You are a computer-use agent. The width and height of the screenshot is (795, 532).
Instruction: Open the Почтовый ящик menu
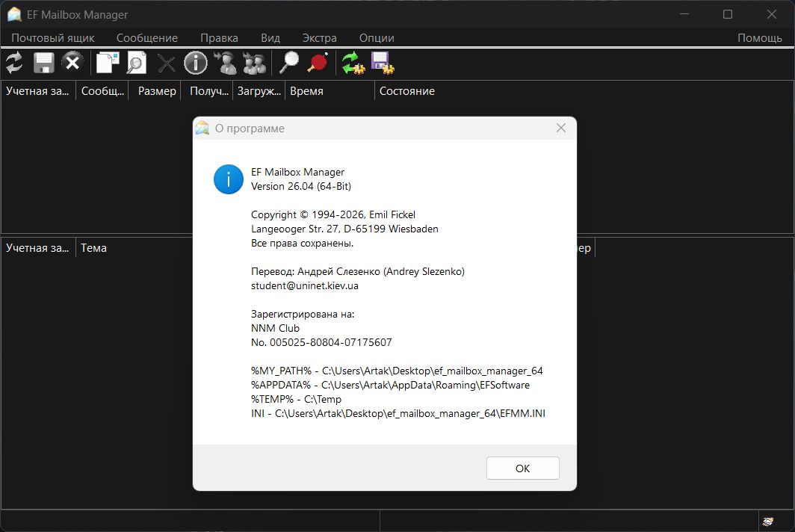[53, 37]
